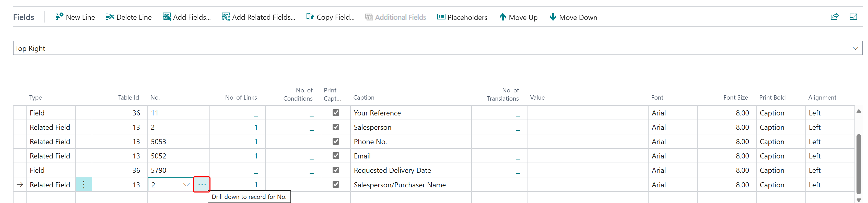Click the New Line icon
The width and height of the screenshot is (868, 203).
pyautogui.click(x=59, y=17)
